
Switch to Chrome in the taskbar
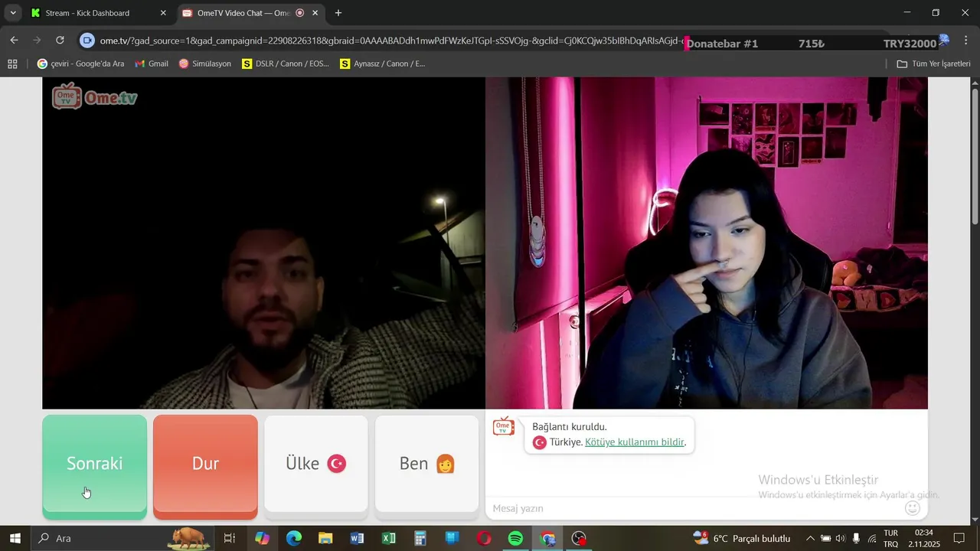pyautogui.click(x=547, y=538)
